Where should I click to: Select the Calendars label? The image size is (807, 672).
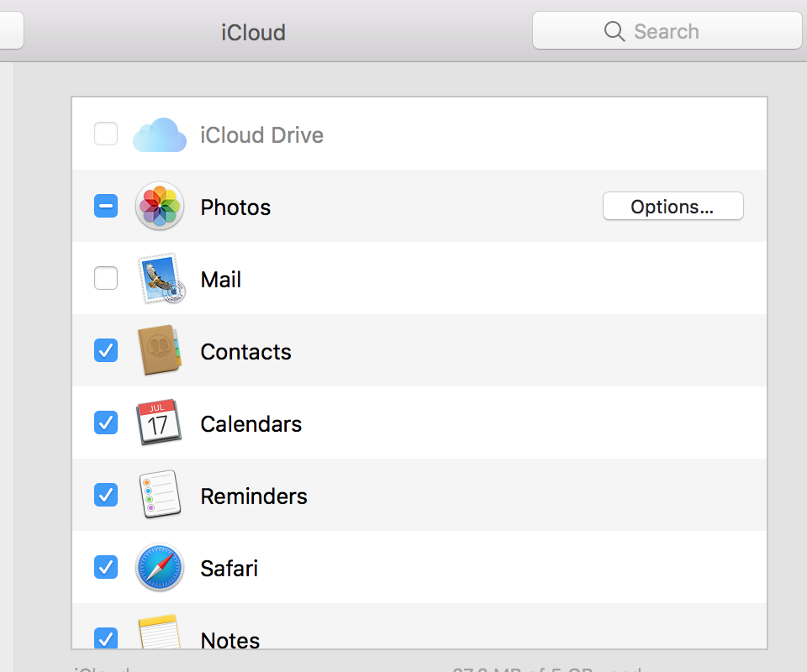click(251, 424)
